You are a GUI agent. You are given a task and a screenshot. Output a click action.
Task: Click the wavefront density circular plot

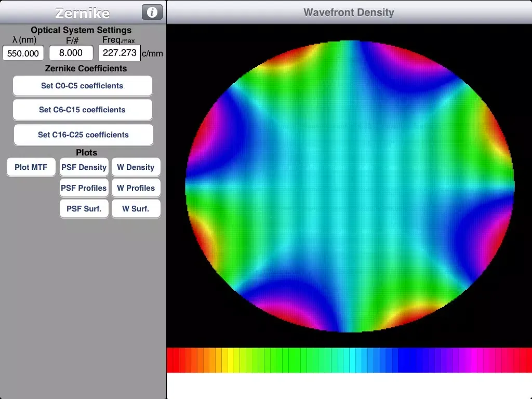click(x=350, y=187)
